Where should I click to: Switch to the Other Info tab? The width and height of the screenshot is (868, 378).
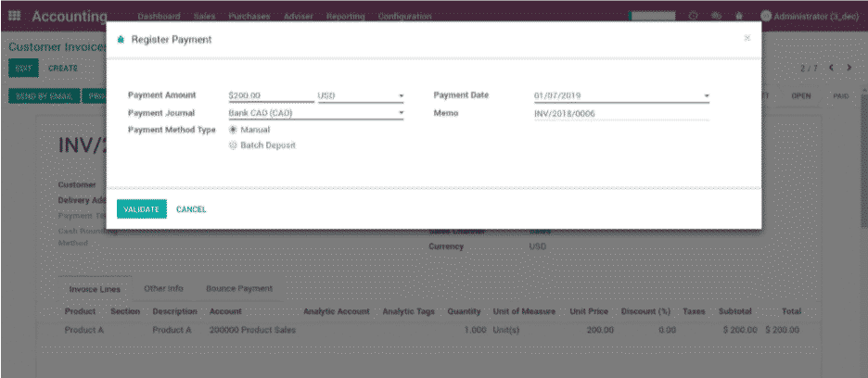point(163,288)
